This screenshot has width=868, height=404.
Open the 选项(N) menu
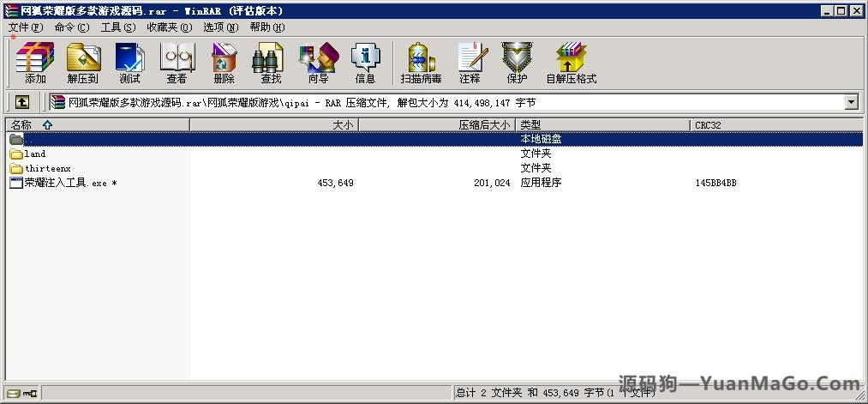point(220,27)
